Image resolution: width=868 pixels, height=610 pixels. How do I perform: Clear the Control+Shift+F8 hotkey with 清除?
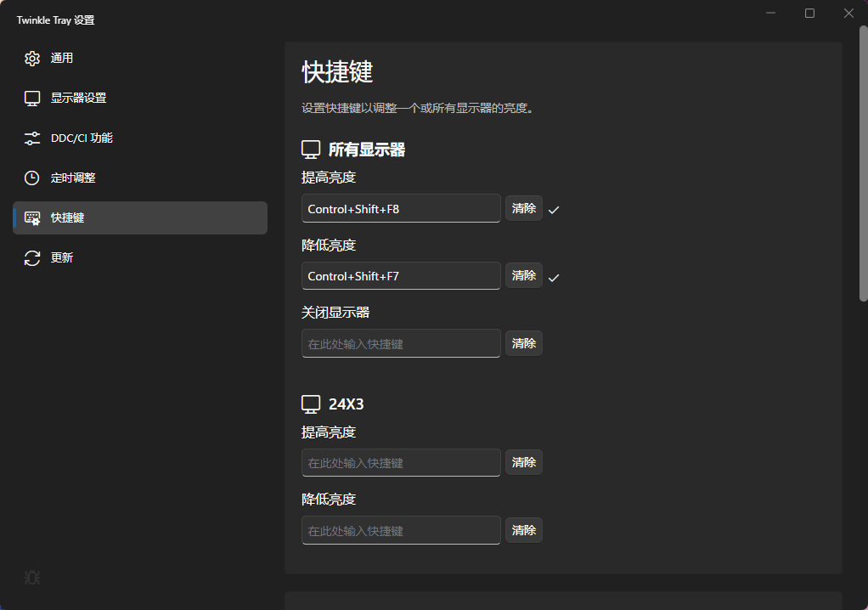[x=523, y=207]
